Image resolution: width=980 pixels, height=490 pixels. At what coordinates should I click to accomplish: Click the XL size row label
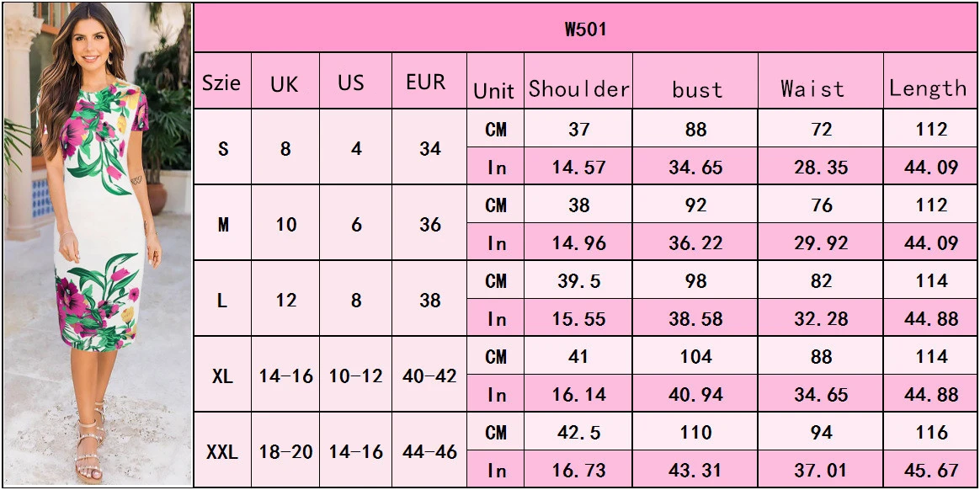tap(222, 375)
